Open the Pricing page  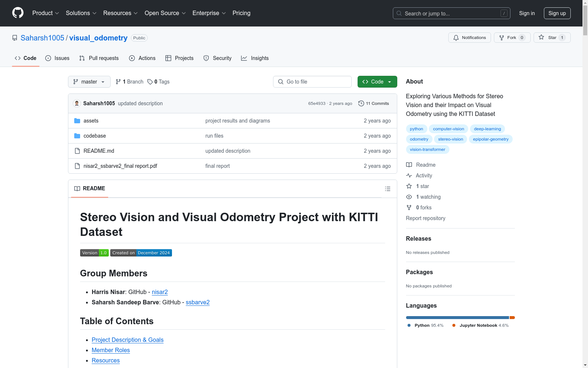point(241,13)
